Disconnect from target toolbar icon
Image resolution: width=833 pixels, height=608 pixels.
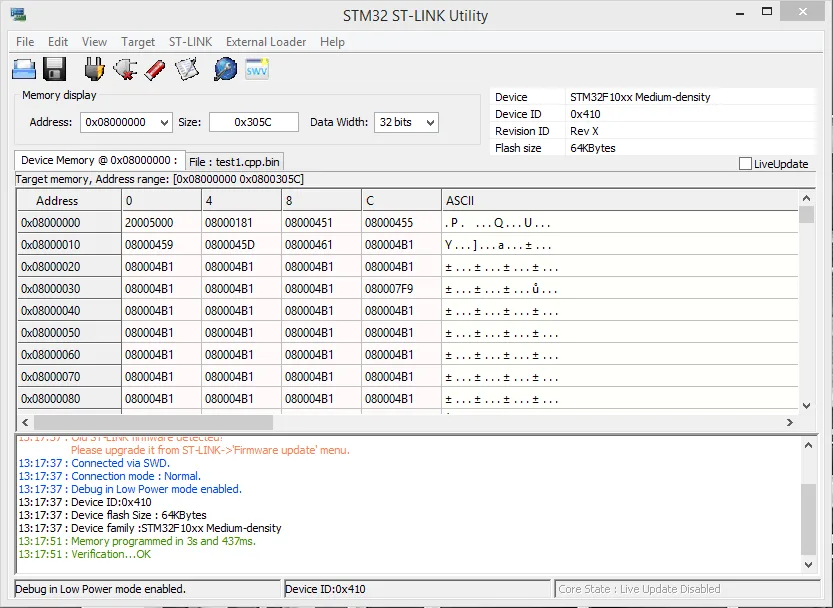click(x=125, y=69)
